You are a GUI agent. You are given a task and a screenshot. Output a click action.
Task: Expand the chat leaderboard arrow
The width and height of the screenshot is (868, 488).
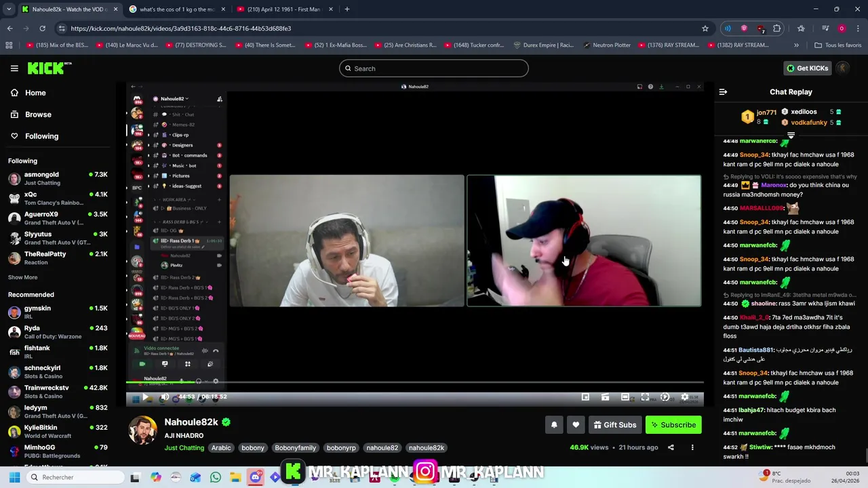(x=791, y=136)
